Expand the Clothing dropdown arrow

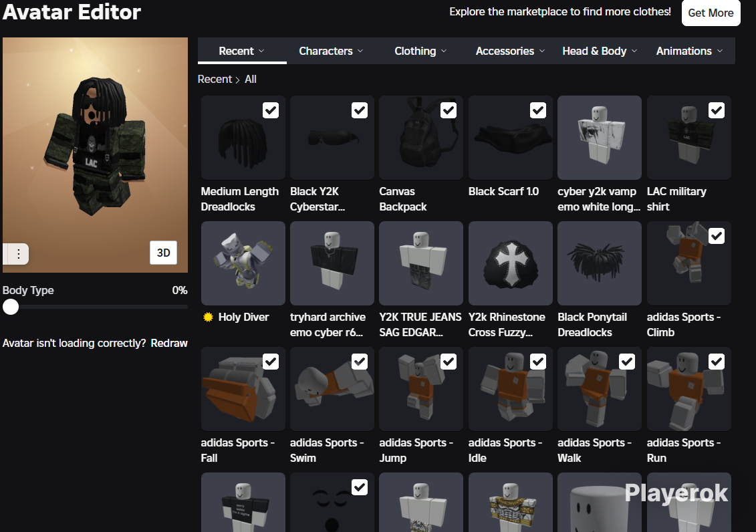pos(444,51)
